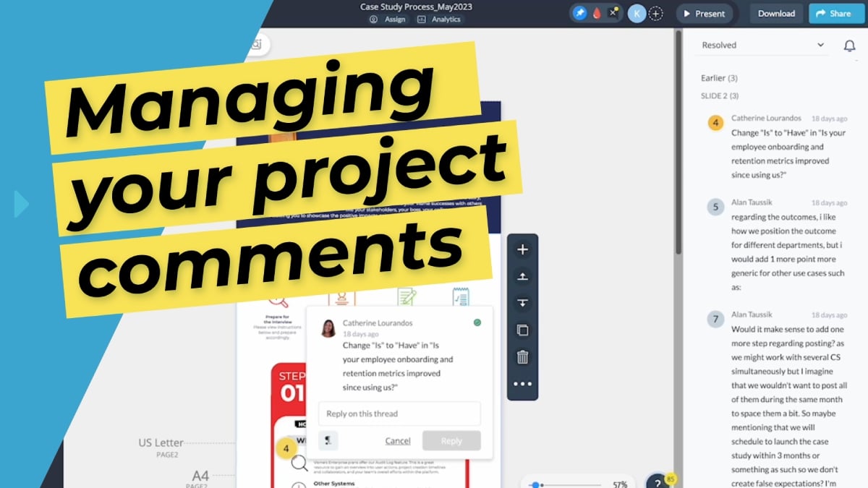
Task: Click comment number 7 badge in sidebar
Action: pyautogui.click(x=715, y=319)
